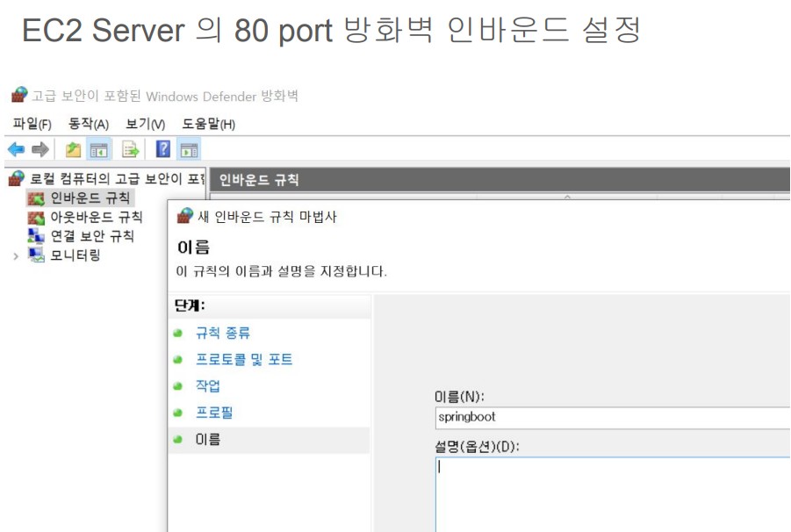Image resolution: width=791 pixels, height=532 pixels.
Task: Click the gray Forward arrow in toolbar
Action: 40,149
